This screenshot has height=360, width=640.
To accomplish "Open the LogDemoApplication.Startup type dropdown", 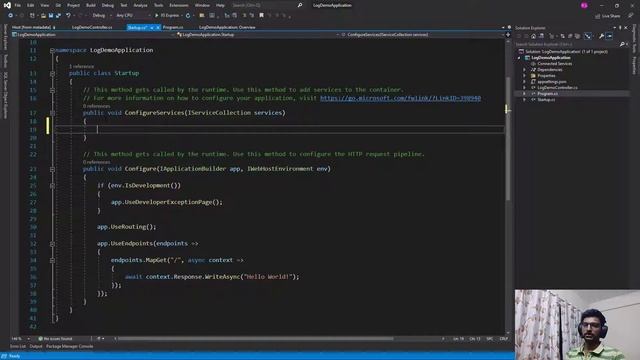I will [258, 35].
